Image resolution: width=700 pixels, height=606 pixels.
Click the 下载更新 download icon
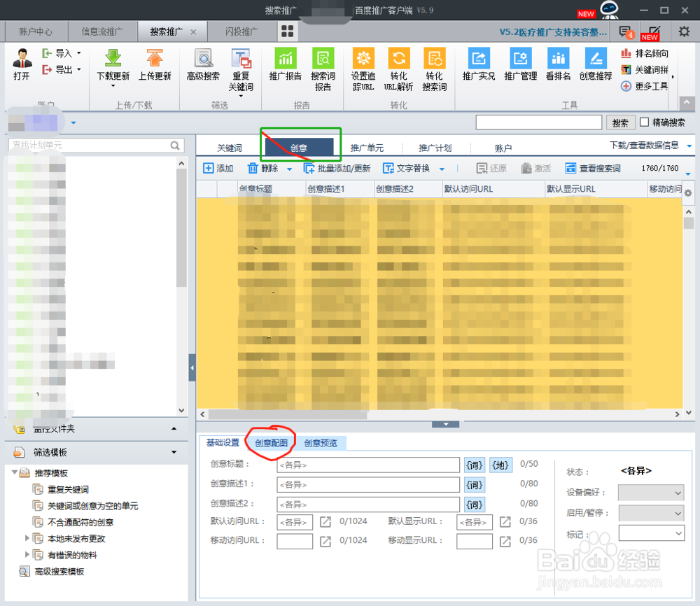coord(113,58)
